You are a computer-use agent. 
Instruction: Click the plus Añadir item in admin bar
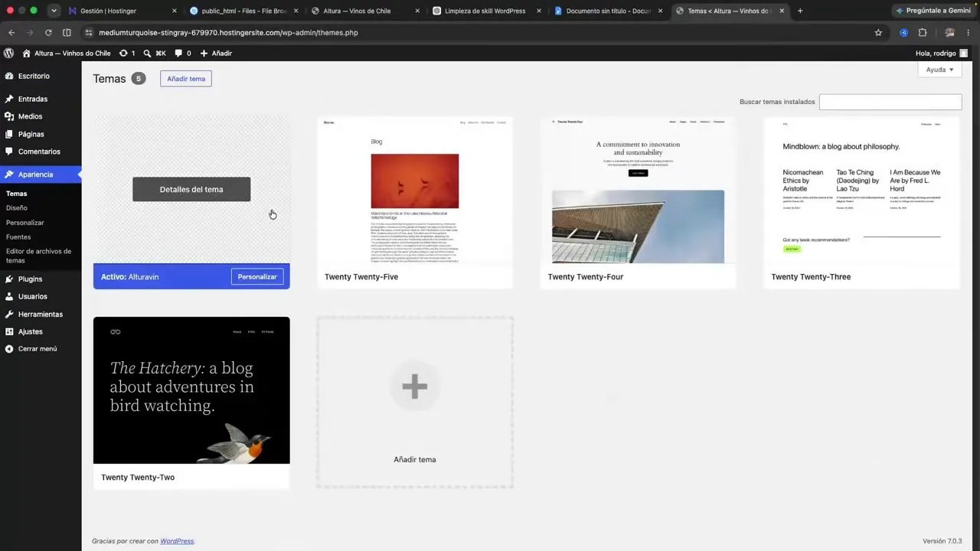click(x=216, y=54)
